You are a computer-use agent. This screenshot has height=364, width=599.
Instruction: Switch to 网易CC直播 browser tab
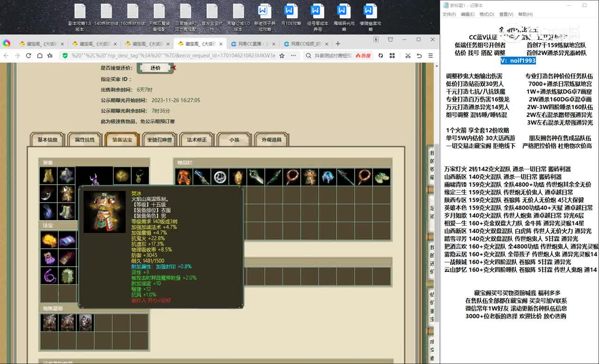(x=253, y=44)
